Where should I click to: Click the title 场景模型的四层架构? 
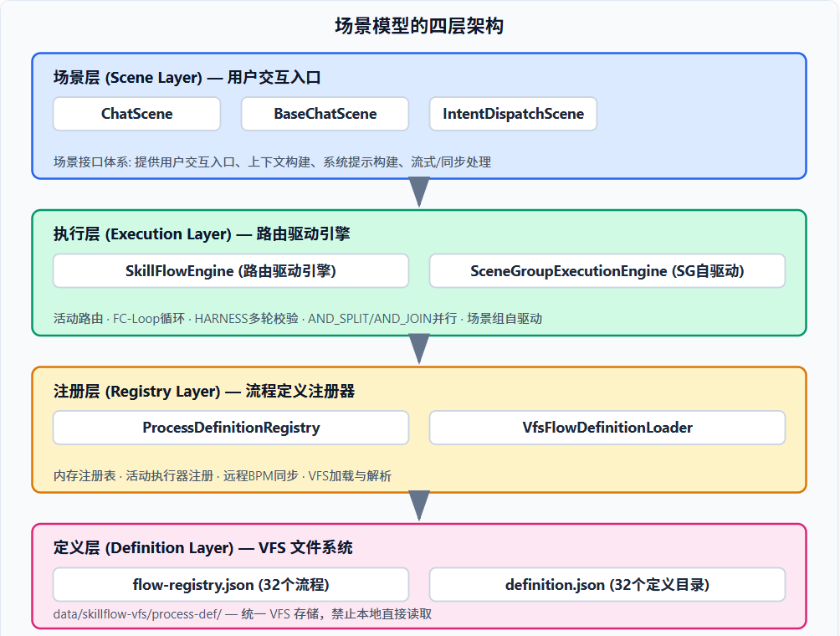pyautogui.click(x=419, y=26)
